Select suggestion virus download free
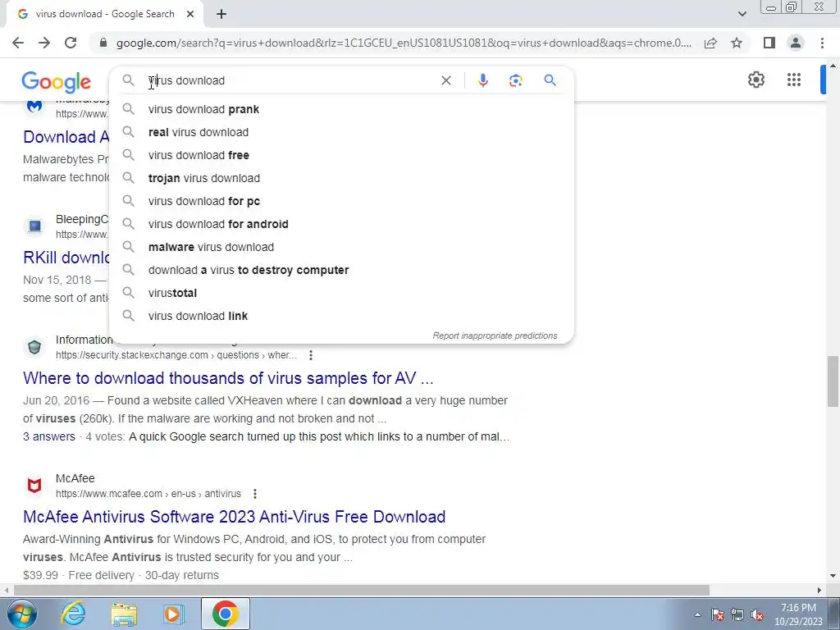840x630 pixels. [341, 155]
